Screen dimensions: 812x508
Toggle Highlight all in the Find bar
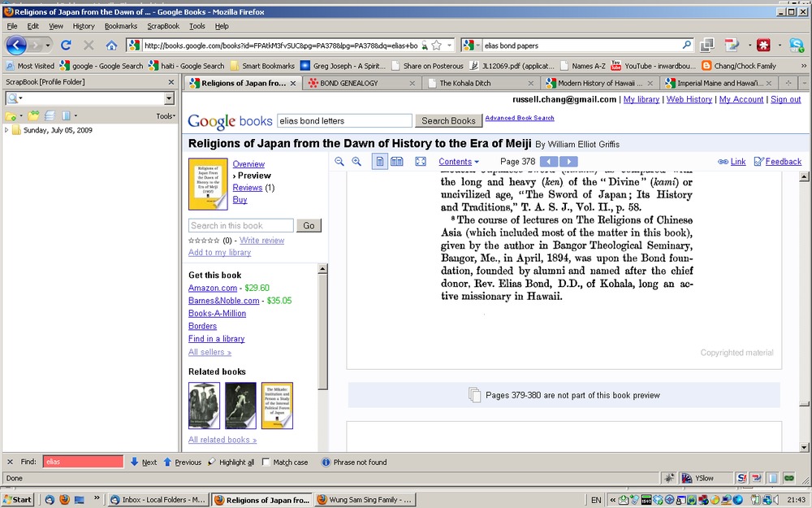(x=231, y=462)
